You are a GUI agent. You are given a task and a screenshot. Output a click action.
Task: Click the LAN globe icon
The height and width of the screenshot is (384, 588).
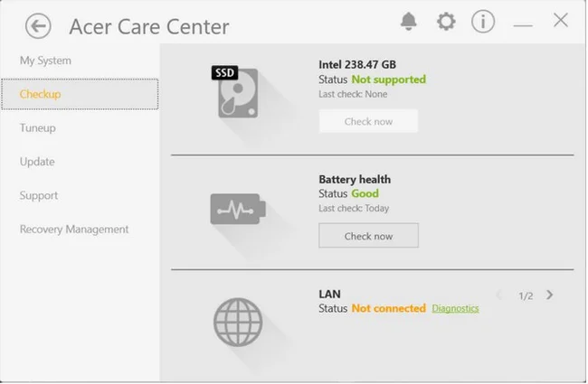tap(238, 322)
